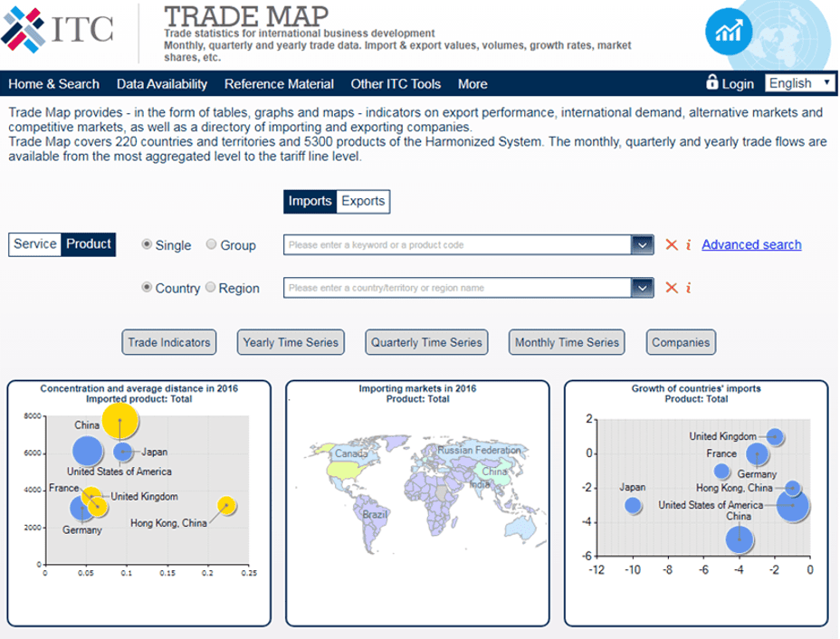Open Data Availability menu
This screenshot has height=639, width=840.
pos(162,84)
